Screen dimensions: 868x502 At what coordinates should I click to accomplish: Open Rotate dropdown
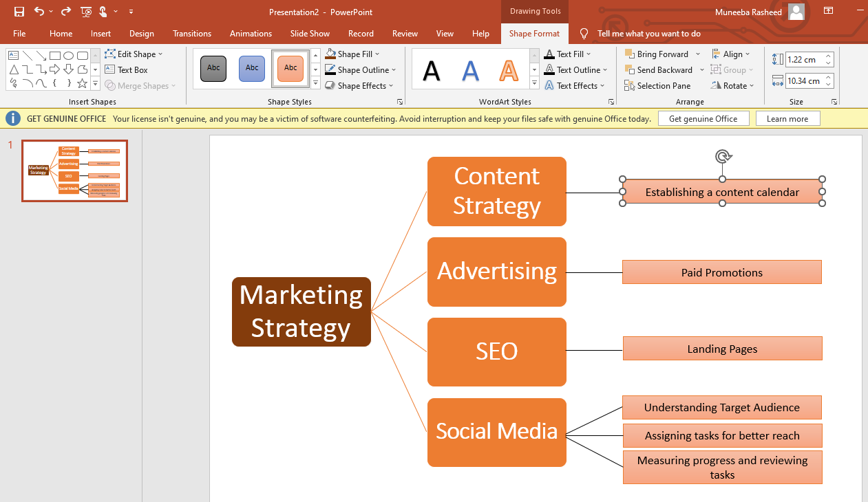(732, 85)
